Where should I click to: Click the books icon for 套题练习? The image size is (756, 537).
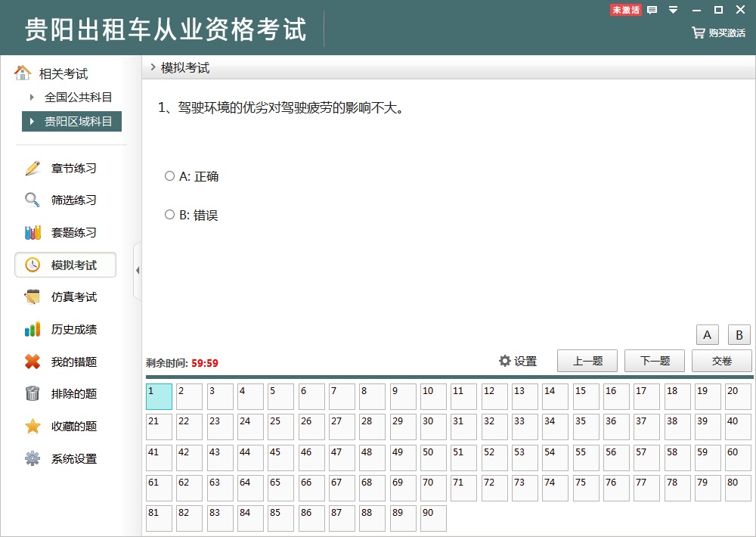pyautogui.click(x=33, y=233)
